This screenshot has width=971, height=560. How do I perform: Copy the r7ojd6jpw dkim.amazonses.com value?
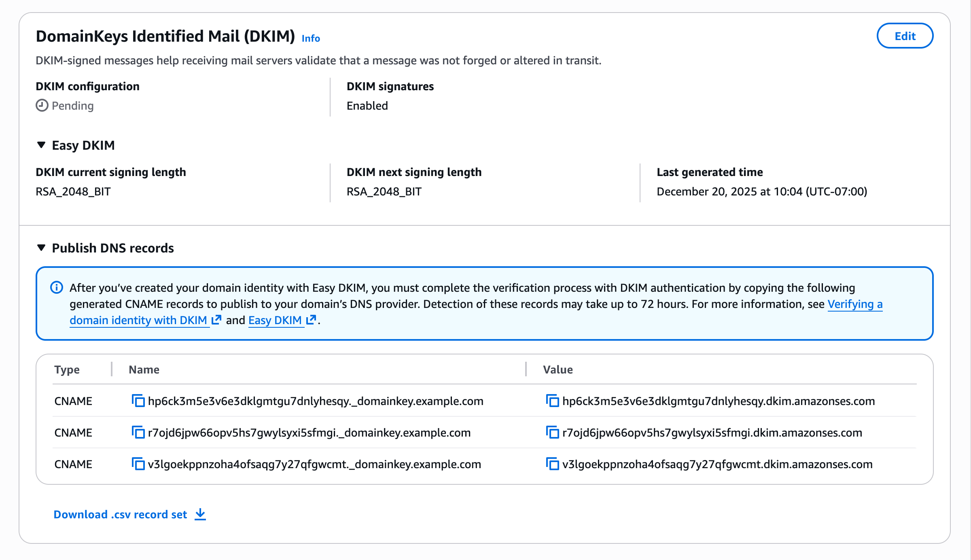click(x=552, y=433)
